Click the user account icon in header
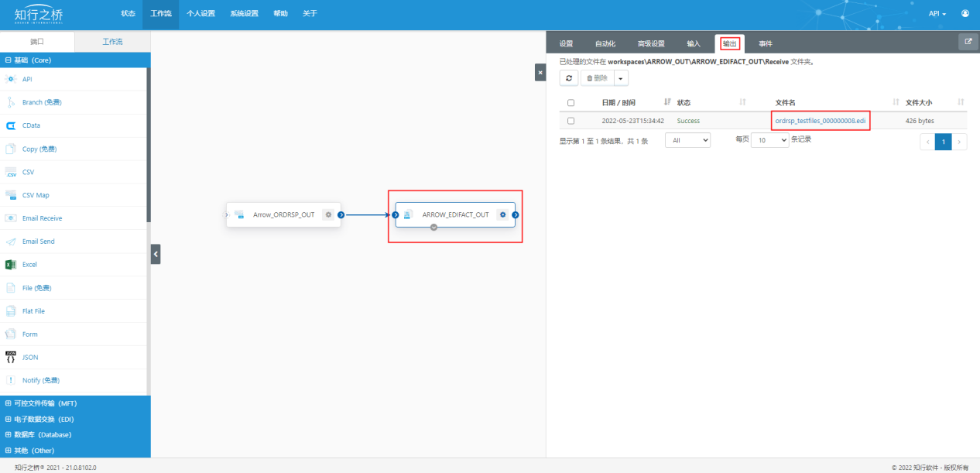This screenshot has width=980, height=473. [965, 13]
